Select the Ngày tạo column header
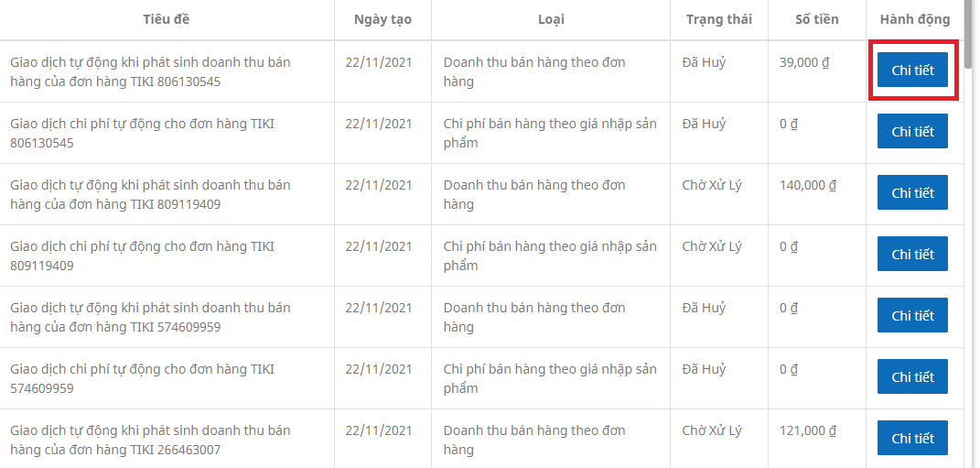The width and height of the screenshot is (980, 468). 382,19
